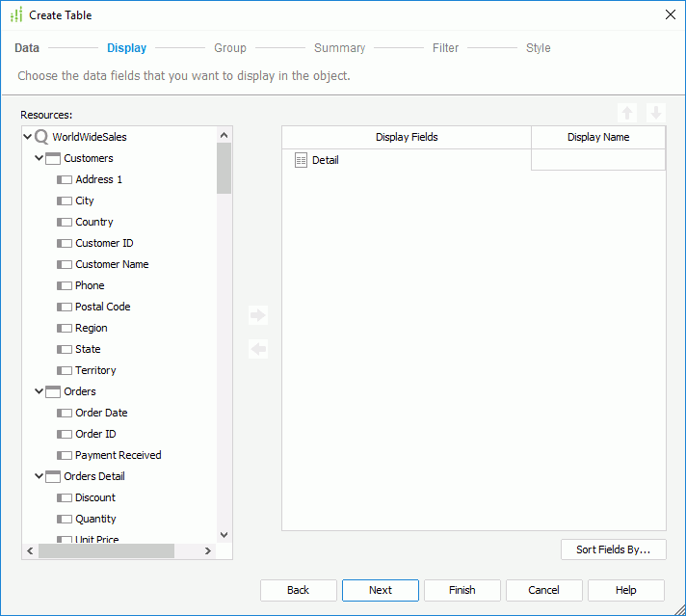Click the remove field left arrow icon
686x616 pixels.
258,349
